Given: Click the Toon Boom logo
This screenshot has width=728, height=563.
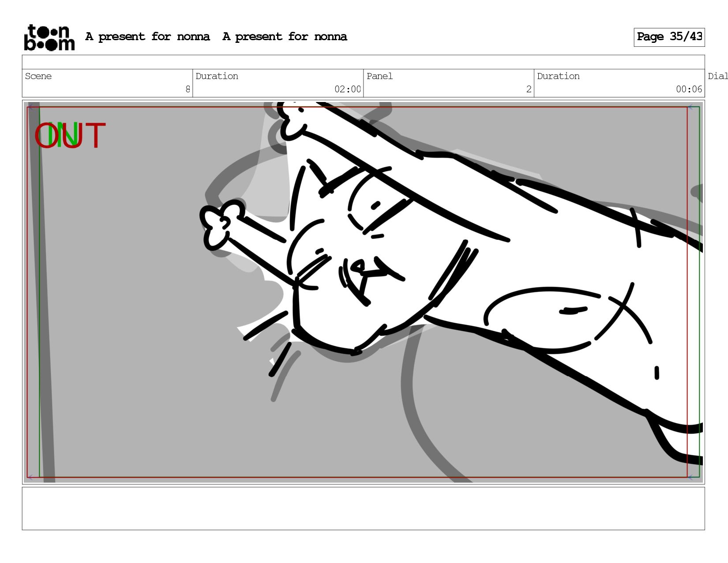Looking at the screenshot, I should click(x=49, y=38).
